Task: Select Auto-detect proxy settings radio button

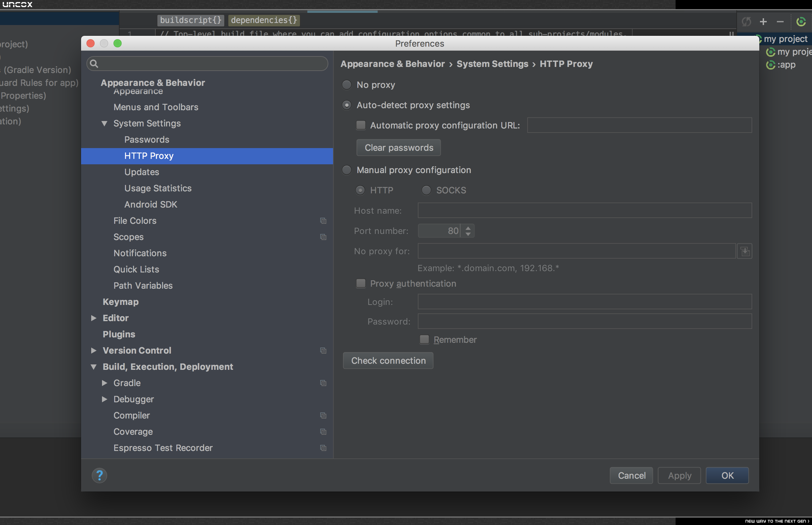Action: (347, 105)
